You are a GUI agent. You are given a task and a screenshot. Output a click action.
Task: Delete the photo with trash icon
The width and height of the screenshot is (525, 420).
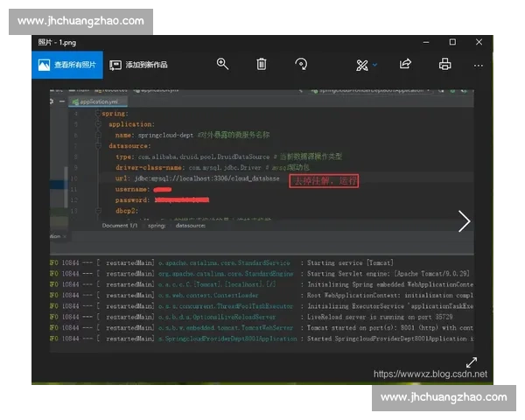click(262, 64)
